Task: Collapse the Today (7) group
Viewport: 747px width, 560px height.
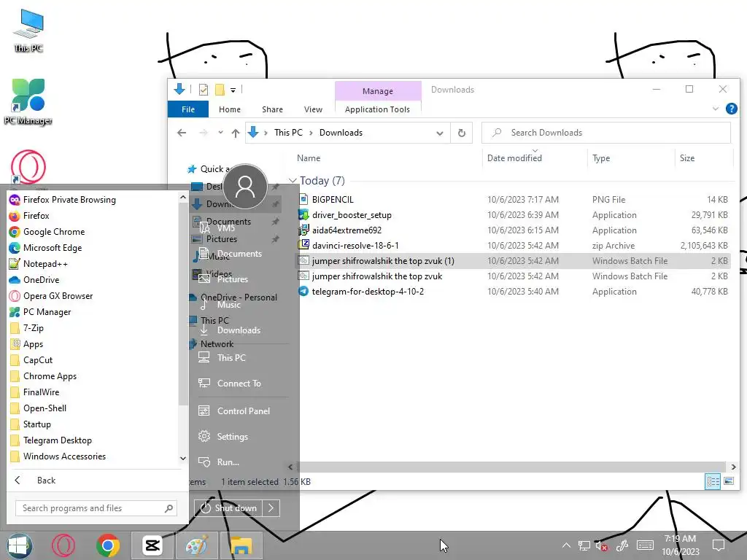Action: (x=293, y=181)
